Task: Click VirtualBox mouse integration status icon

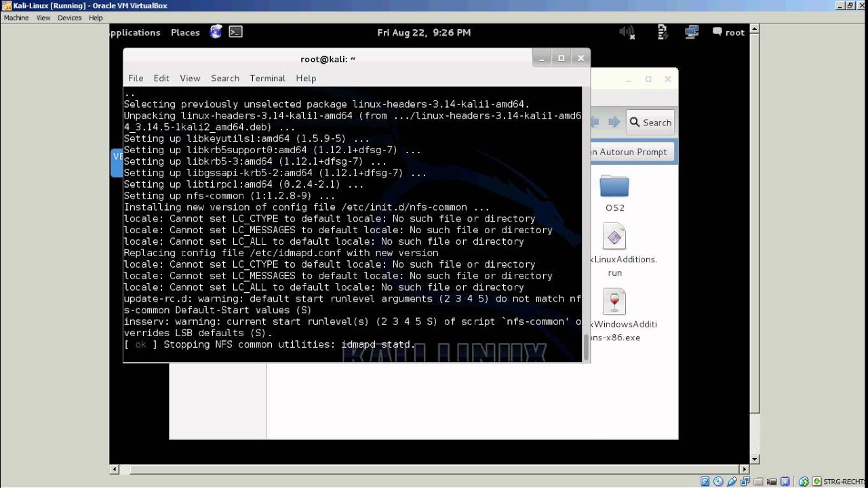Action: [804, 481]
